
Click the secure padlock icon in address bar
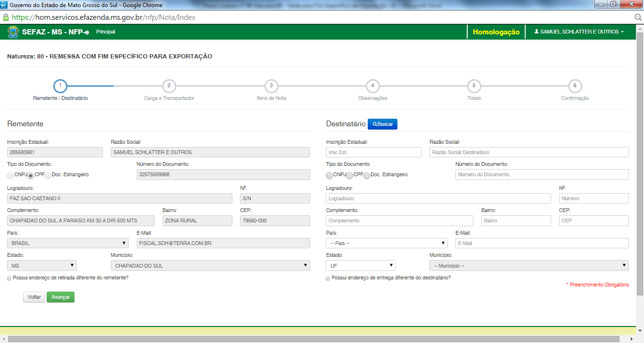[x=6, y=17]
